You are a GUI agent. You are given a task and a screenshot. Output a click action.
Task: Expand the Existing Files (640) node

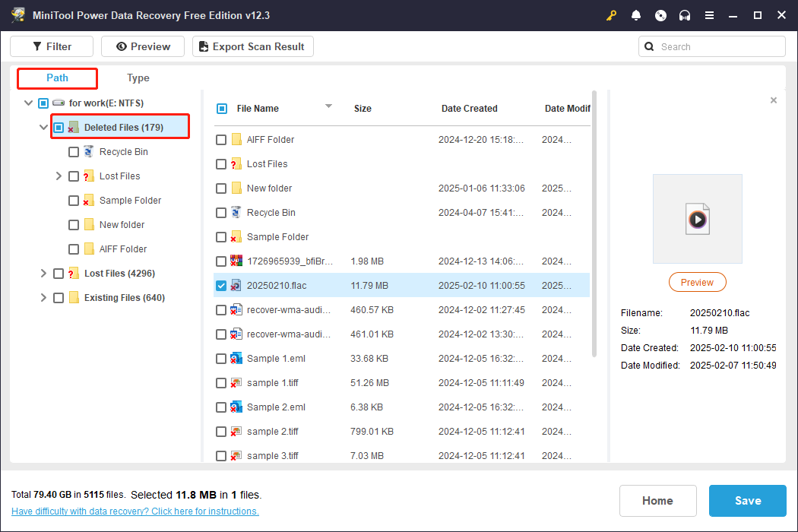pyautogui.click(x=43, y=298)
